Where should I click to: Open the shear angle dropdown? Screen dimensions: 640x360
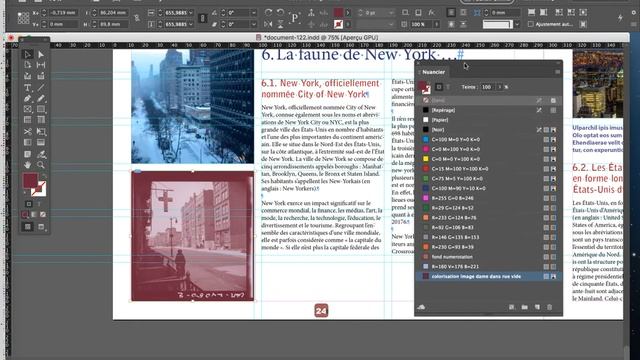(x=253, y=24)
